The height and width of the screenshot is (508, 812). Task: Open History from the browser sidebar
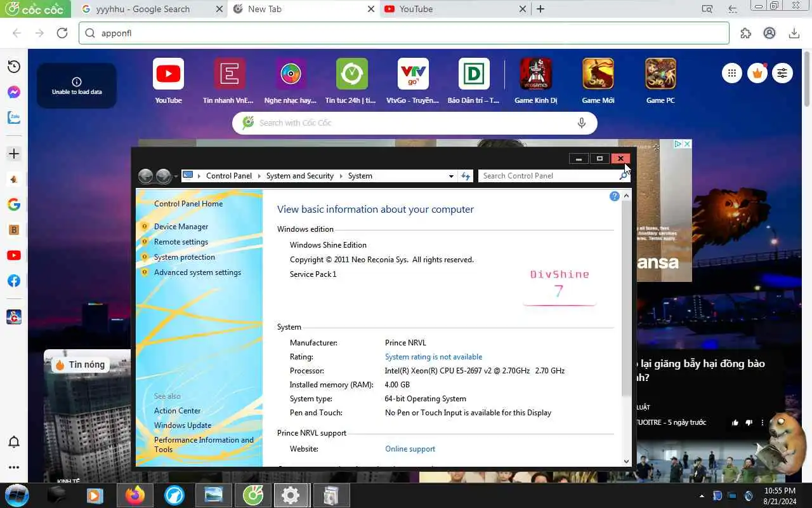(x=14, y=67)
